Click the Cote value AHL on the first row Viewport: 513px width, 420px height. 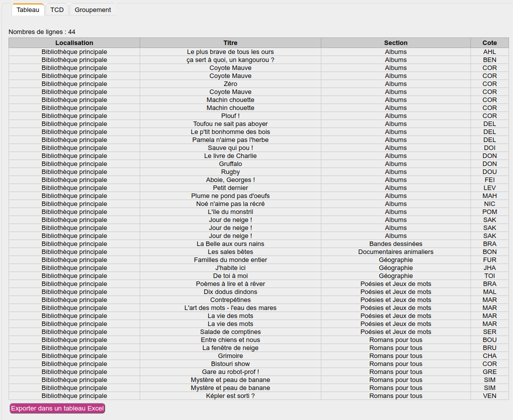pyautogui.click(x=489, y=51)
